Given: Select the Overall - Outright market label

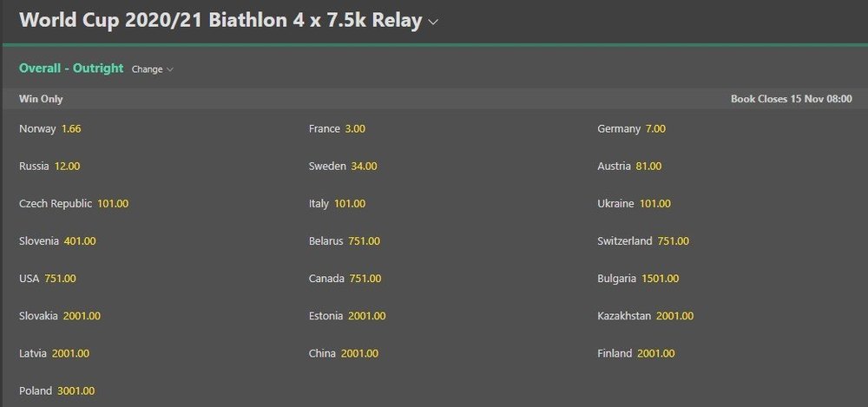Looking at the screenshot, I should pos(71,69).
